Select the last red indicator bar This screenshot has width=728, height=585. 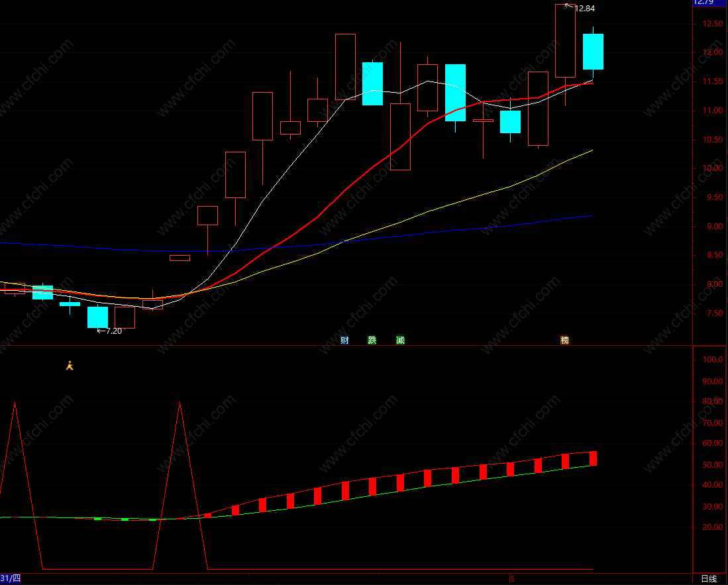[x=593, y=458]
